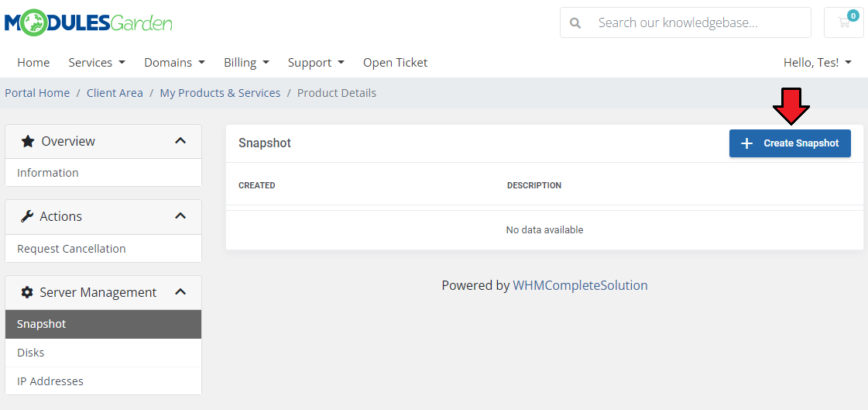The width and height of the screenshot is (868, 410).
Task: Open the Disks sidebar item
Action: tap(104, 353)
